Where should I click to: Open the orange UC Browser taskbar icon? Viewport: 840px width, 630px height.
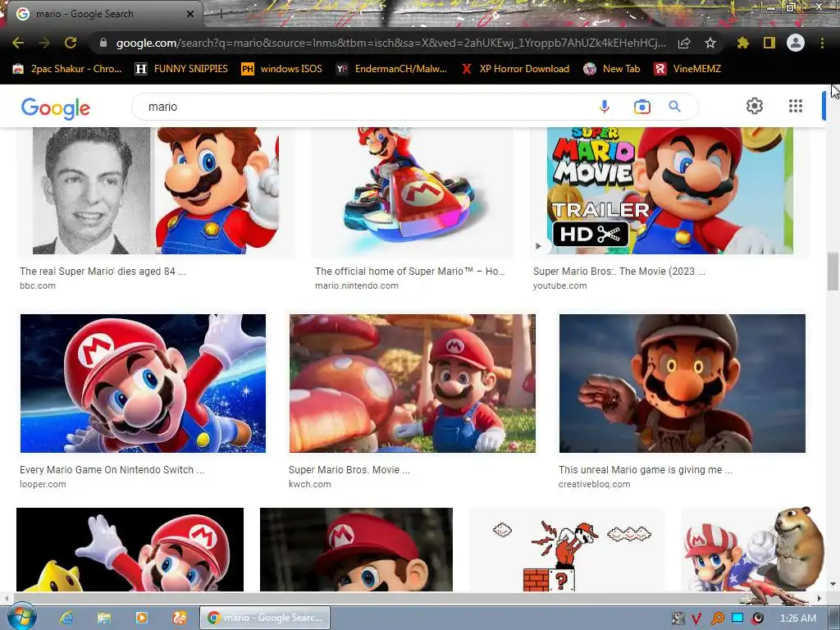(x=179, y=618)
